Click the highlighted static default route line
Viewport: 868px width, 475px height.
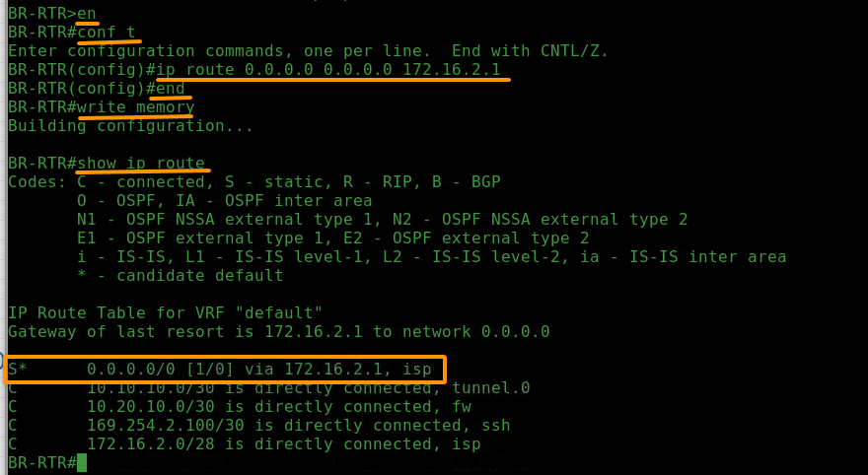(x=225, y=370)
